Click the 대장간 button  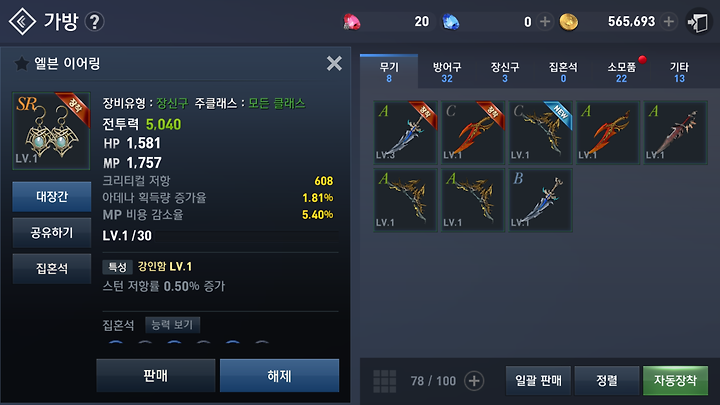click(x=52, y=197)
